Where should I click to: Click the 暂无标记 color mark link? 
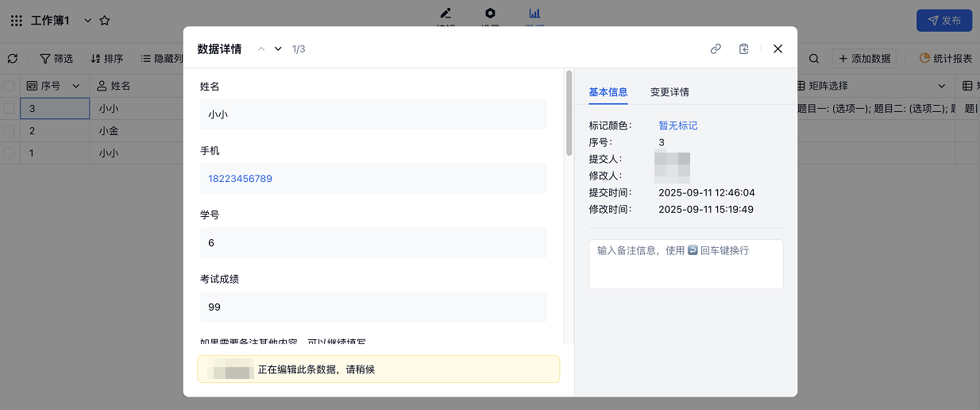pos(677,126)
